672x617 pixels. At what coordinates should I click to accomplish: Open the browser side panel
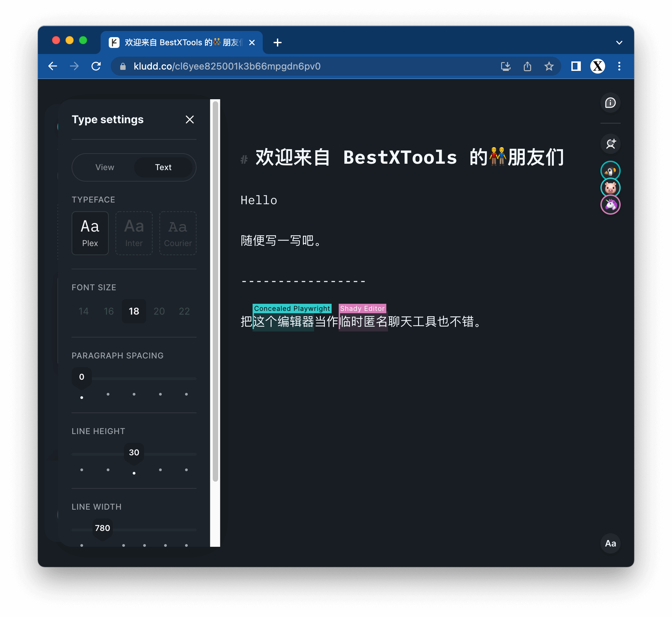coord(576,66)
